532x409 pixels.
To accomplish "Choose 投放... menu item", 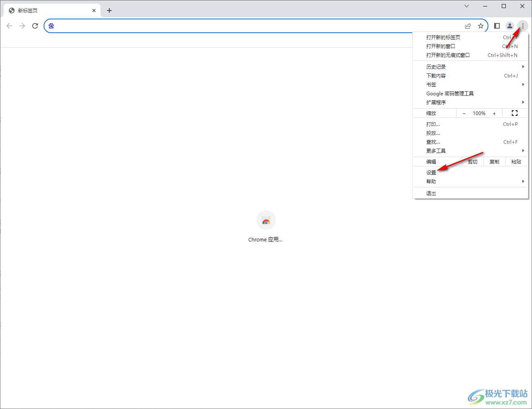I will [x=470, y=133].
